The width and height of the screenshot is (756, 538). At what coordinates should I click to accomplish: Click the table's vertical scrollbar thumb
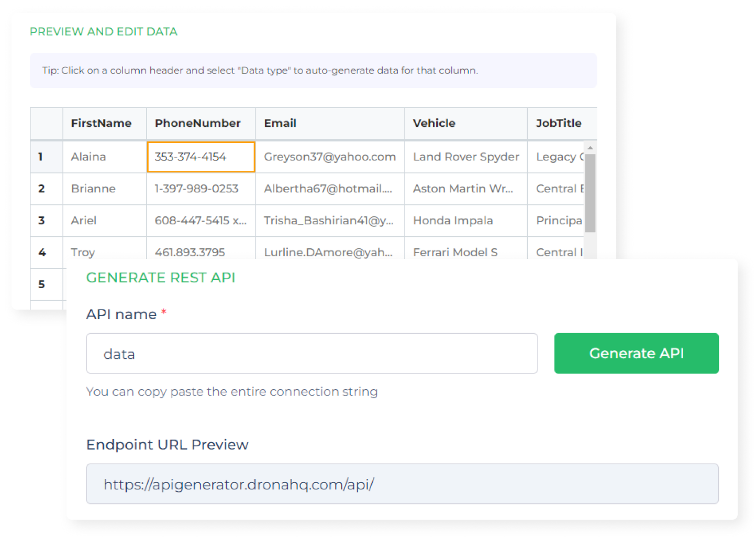tap(590, 192)
